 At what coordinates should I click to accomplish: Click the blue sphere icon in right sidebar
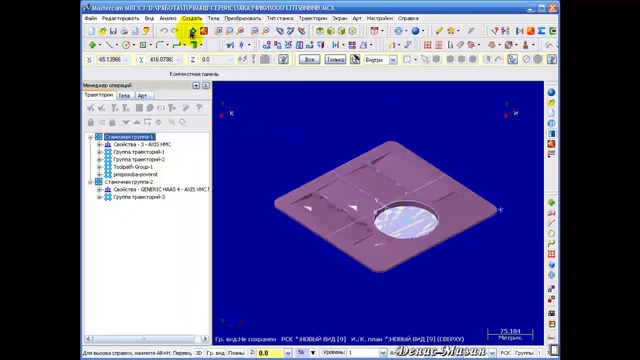pos(551,92)
